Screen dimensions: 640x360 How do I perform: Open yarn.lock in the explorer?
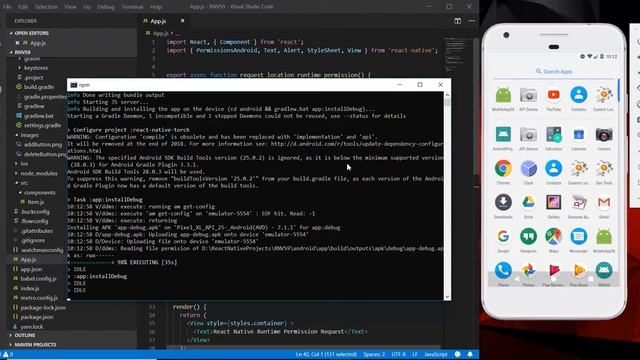tap(31, 327)
